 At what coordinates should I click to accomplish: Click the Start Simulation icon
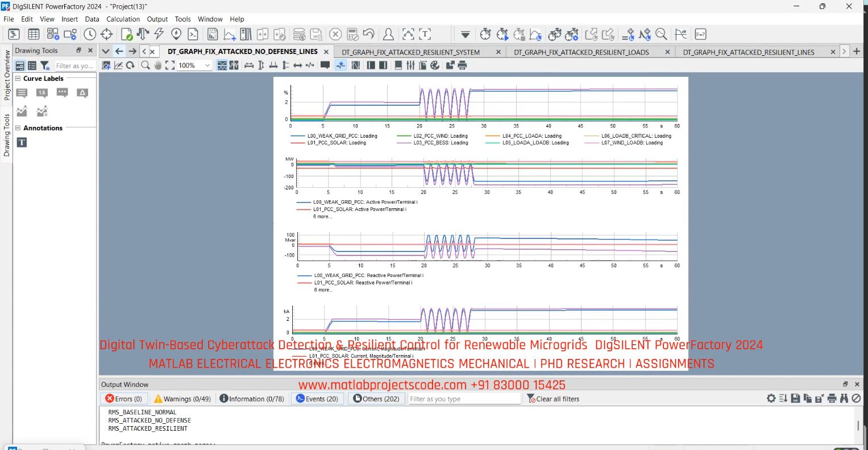pyautogui.click(x=502, y=35)
